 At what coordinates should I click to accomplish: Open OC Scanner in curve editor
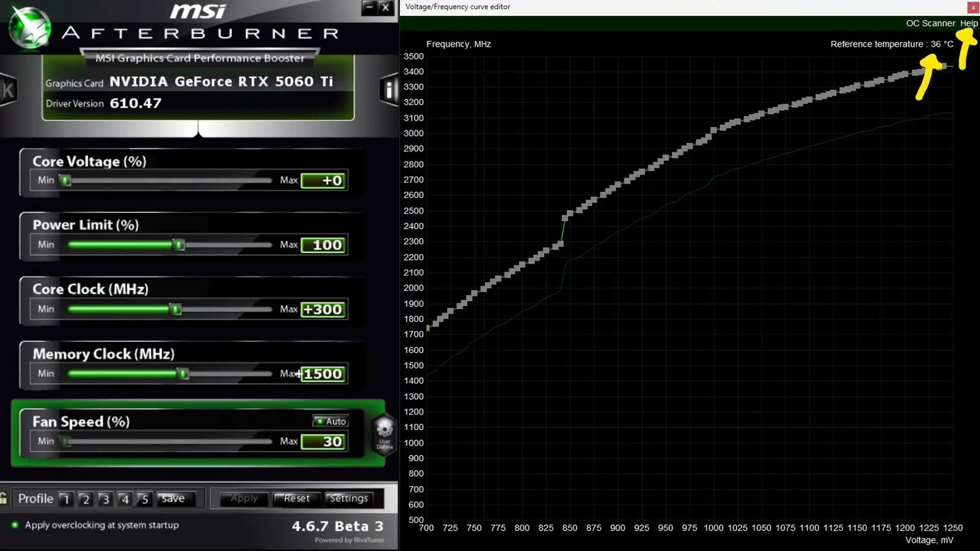click(930, 23)
